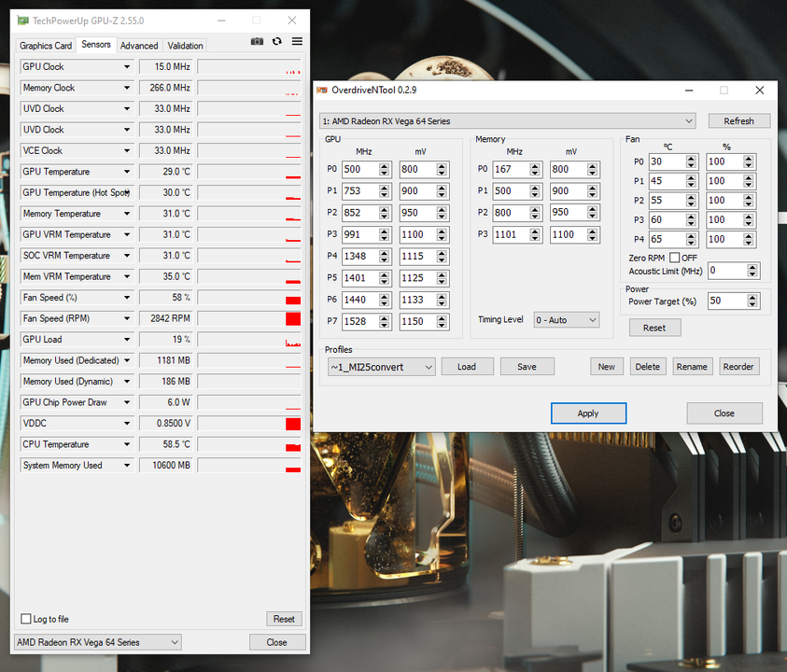Open the profiles dropdown showing ~1_MI25convert
Screen dimensions: 787x672
pyautogui.click(x=380, y=367)
